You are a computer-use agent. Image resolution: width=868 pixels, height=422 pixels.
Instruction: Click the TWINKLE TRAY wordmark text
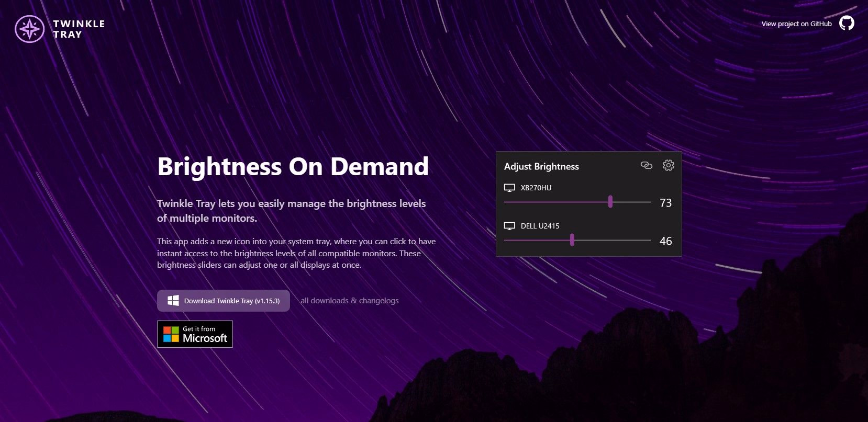[x=79, y=29]
